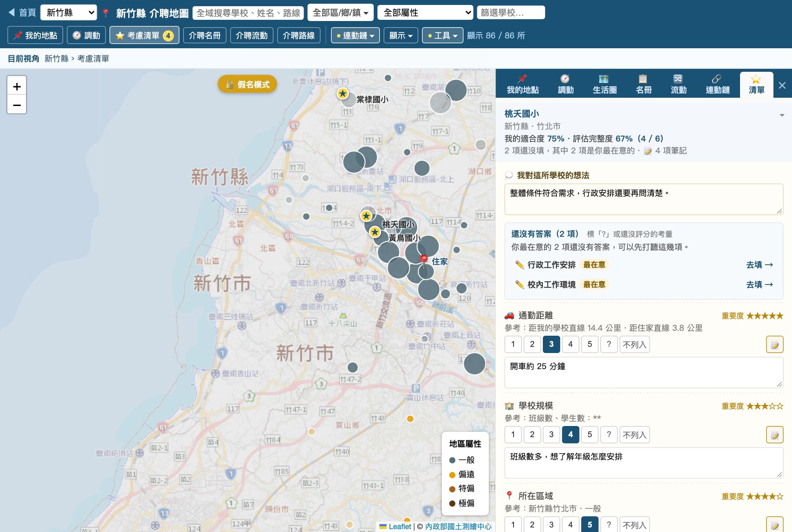Click 去填 for 行政工作安排

759,265
